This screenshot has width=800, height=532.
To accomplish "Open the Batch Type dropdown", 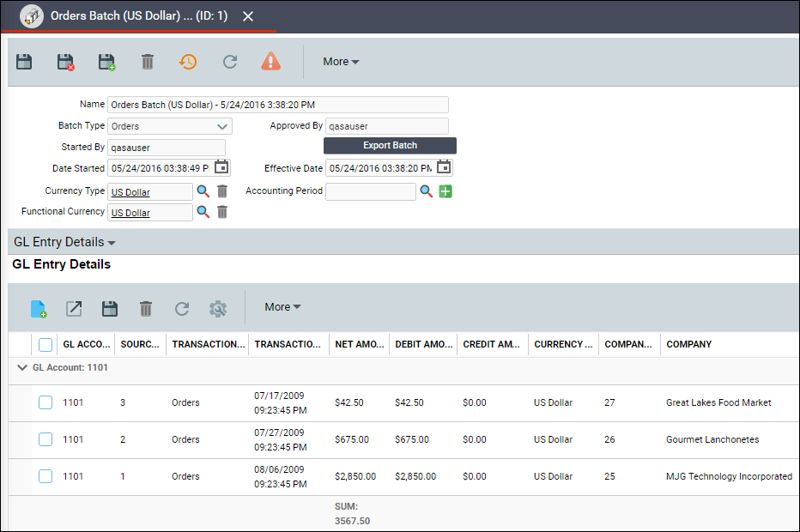I will click(x=170, y=126).
